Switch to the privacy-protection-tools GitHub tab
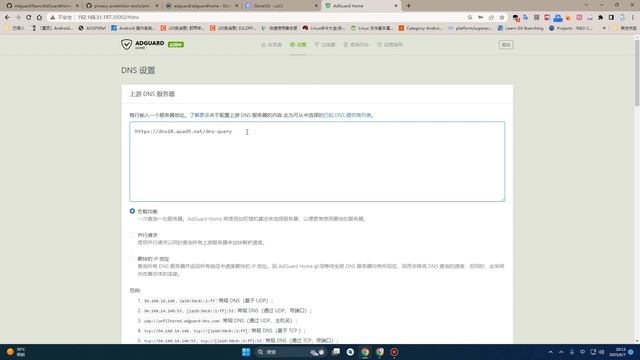 click(122, 6)
